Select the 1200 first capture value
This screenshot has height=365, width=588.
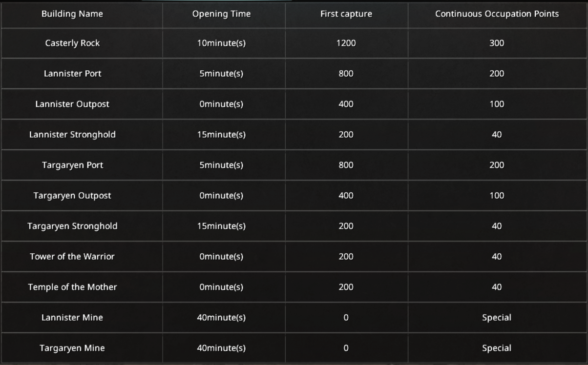(346, 43)
